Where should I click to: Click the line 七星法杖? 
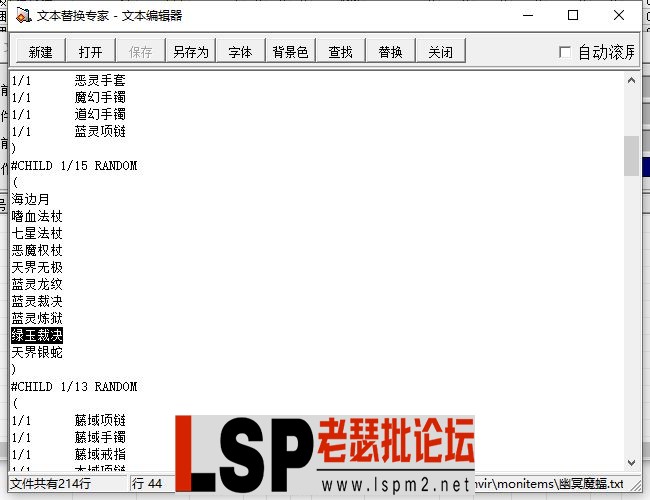click(37, 233)
